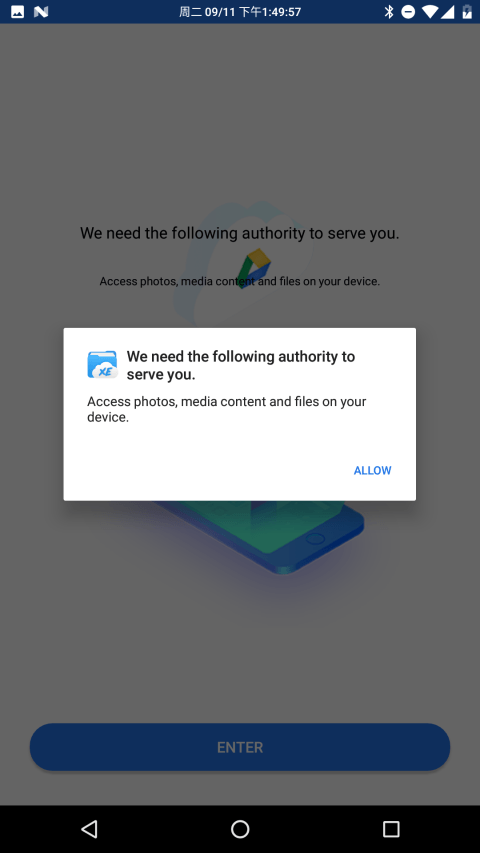Click the dimmed background heading about authority
The image size is (480, 853).
click(x=240, y=233)
